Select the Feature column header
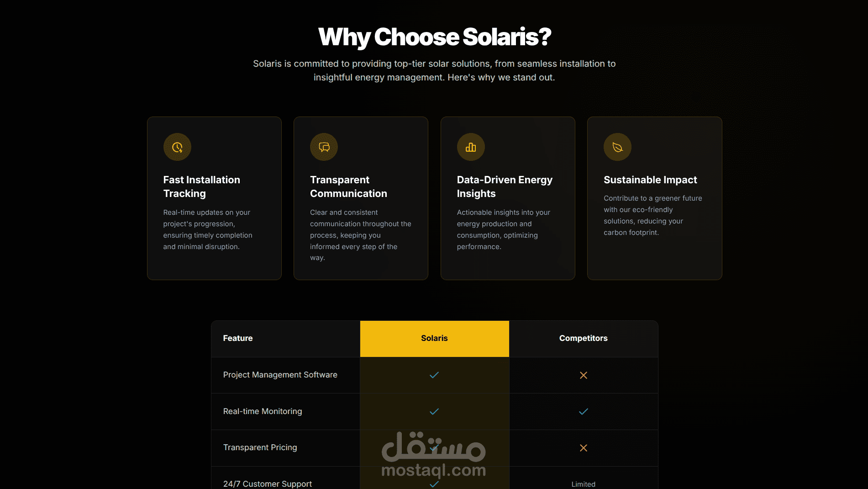The width and height of the screenshot is (868, 489). [x=238, y=338]
